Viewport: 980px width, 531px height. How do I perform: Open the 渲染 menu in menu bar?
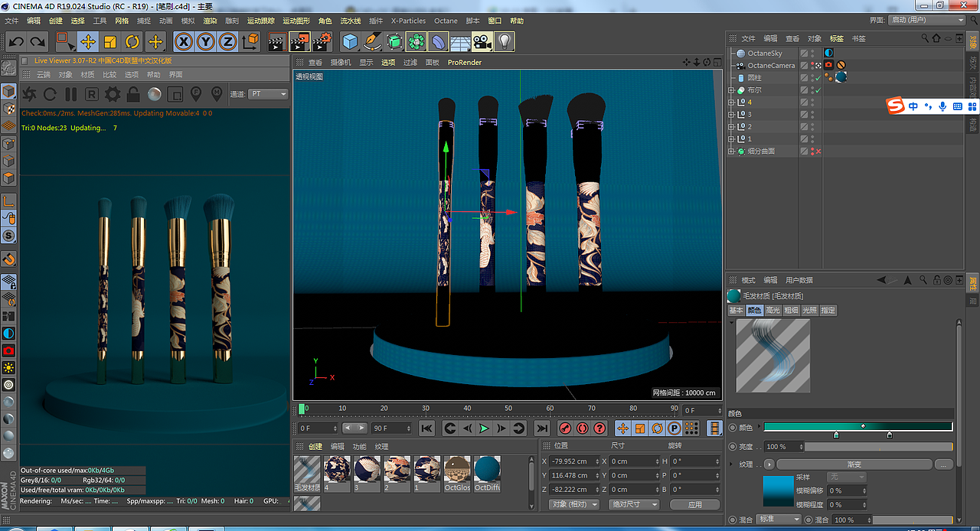[210, 21]
